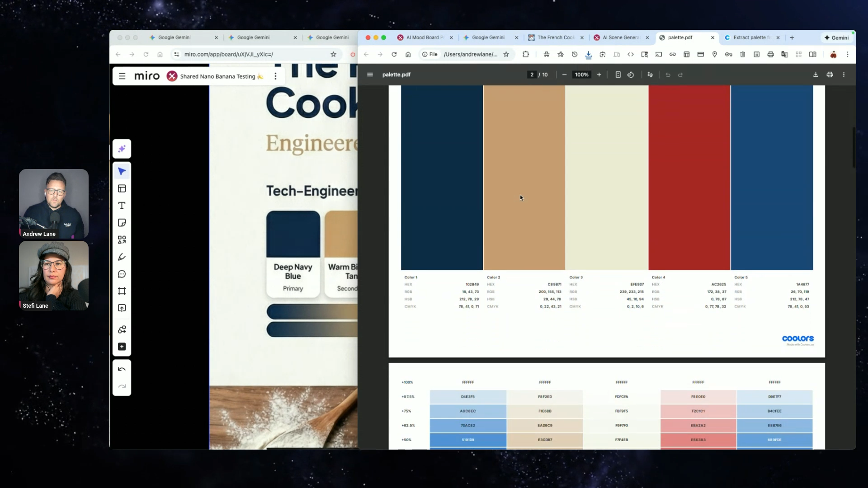Zoom in the PDF with plus button
868x488 pixels.
(599, 75)
